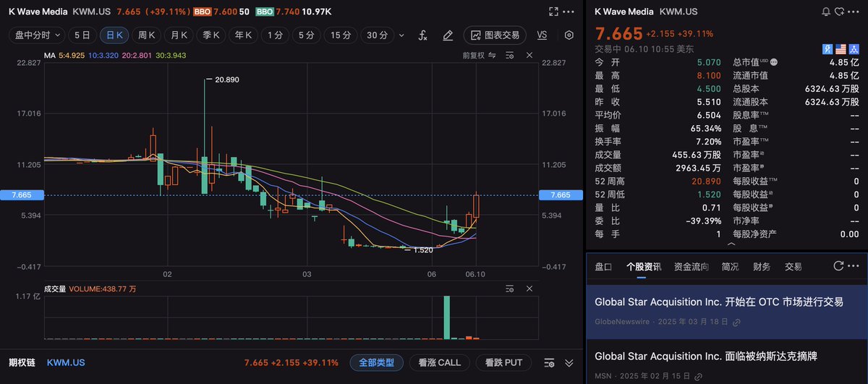This screenshot has width=868, height=384.
Task: Switch chart to 周K weekly
Action: pyautogui.click(x=148, y=35)
